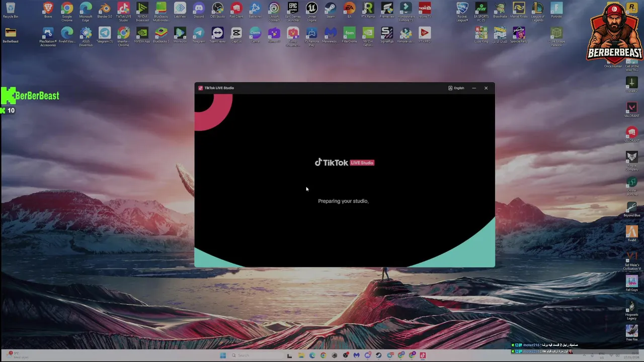Viewport: 644px width, 362px height.
Task: Launch the Blender 5.0 desktop shortcut
Action: click(105, 11)
